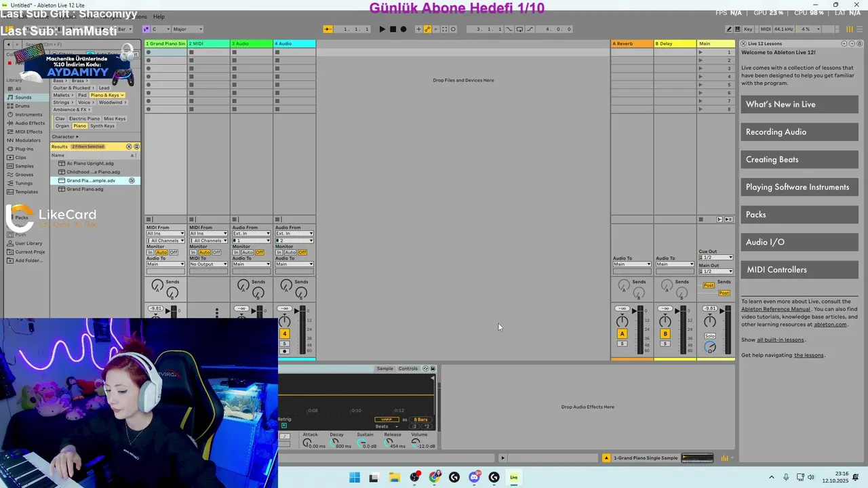This screenshot has width=868, height=488.
Task: Open track 1 All Channels dropdown
Action: (x=165, y=241)
